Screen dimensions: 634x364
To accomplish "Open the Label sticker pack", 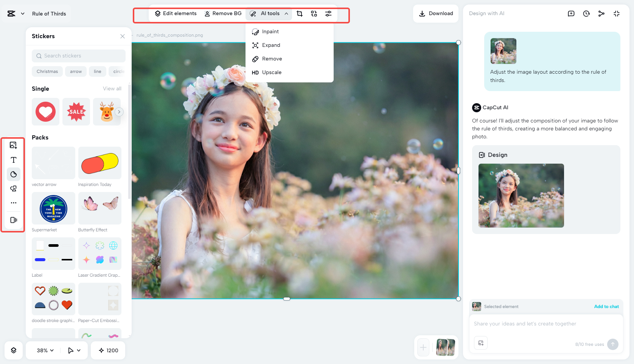I will [53, 254].
